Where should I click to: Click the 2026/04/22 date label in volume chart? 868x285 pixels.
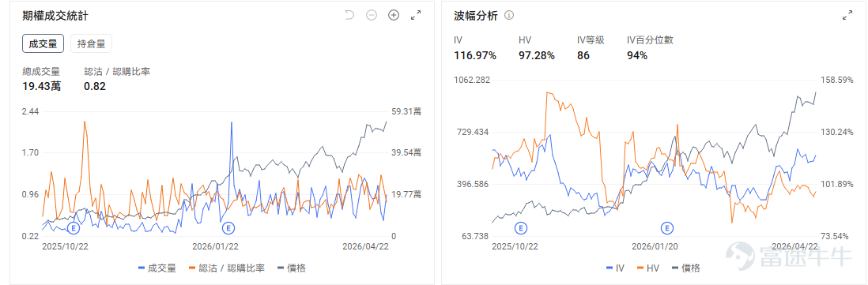pos(365,247)
